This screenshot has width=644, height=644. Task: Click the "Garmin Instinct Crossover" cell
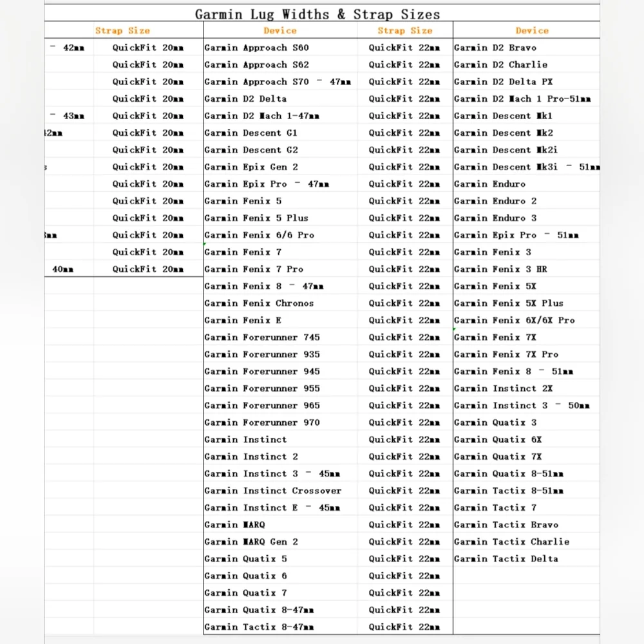281,491
